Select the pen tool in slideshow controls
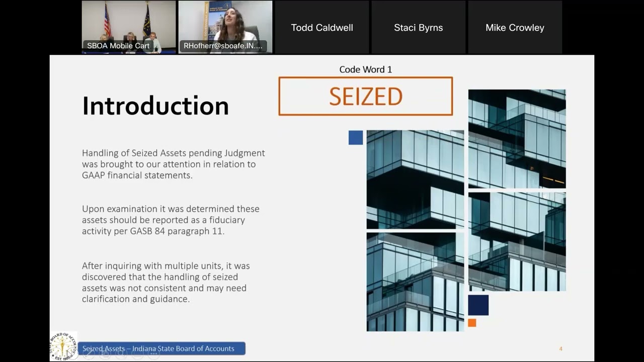The height and width of the screenshot is (362, 644). click(89, 353)
